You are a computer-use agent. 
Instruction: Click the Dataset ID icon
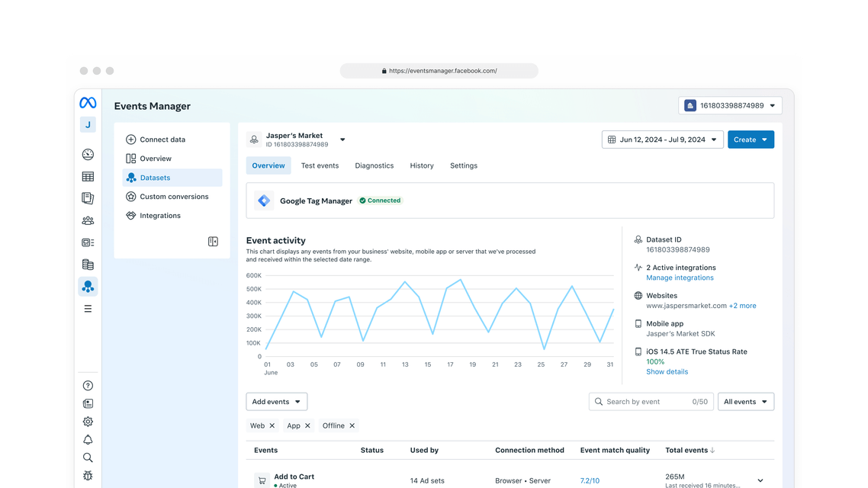tap(638, 239)
